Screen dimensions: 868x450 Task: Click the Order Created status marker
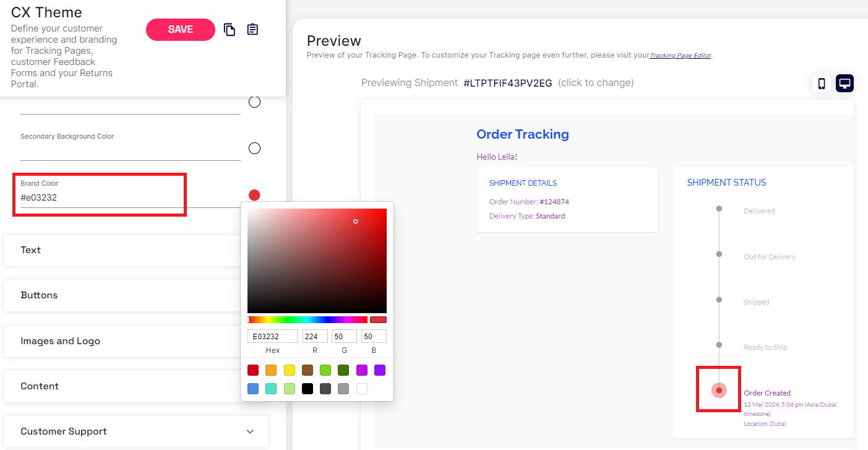coord(719,391)
